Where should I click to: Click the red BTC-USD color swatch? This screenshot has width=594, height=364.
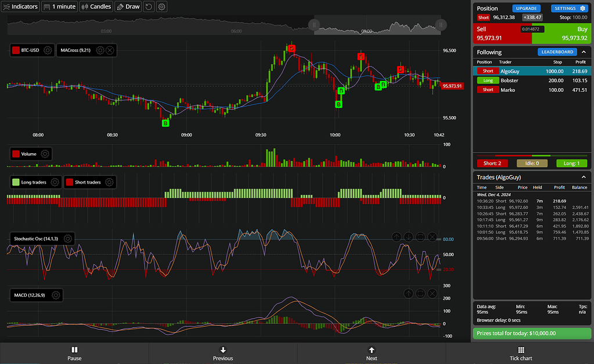(x=15, y=50)
